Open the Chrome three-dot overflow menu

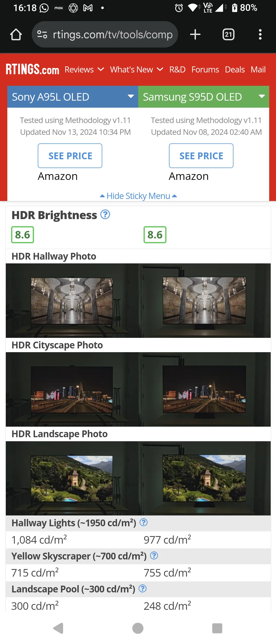[x=260, y=34]
